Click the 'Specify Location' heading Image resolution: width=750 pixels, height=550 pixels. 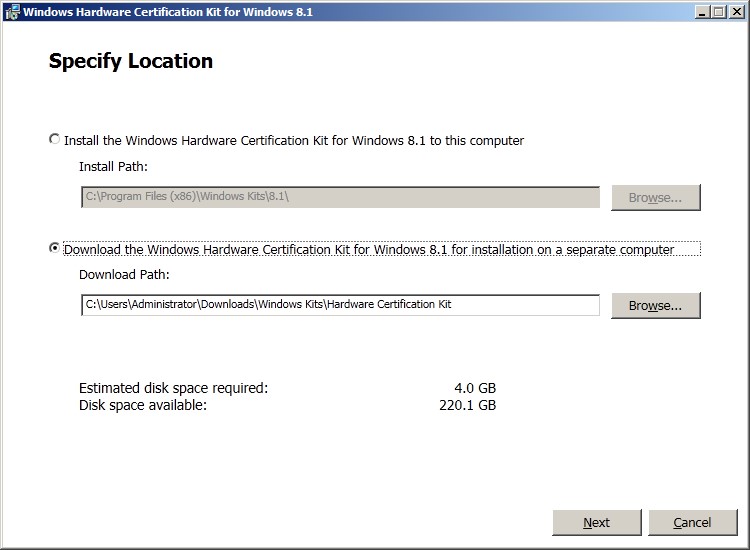point(131,62)
